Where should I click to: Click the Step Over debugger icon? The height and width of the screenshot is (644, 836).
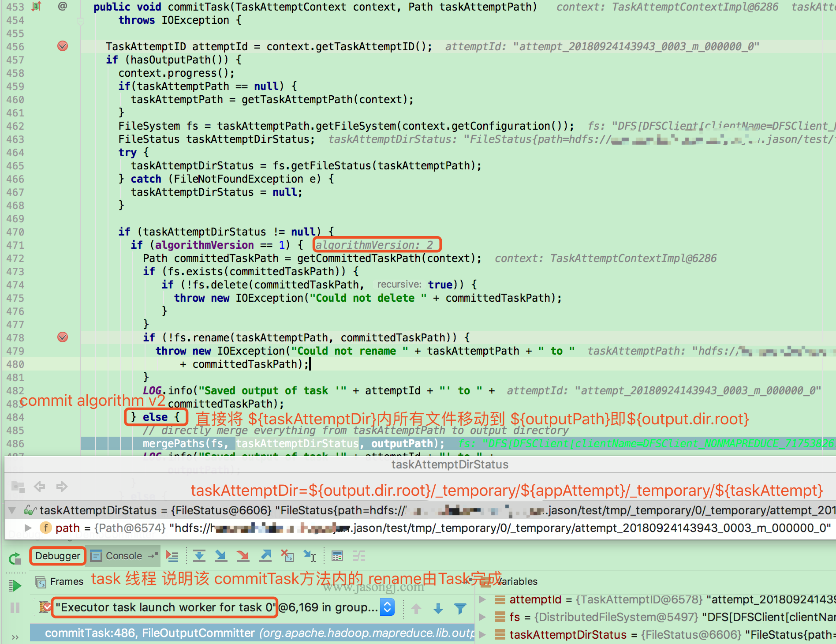(199, 555)
